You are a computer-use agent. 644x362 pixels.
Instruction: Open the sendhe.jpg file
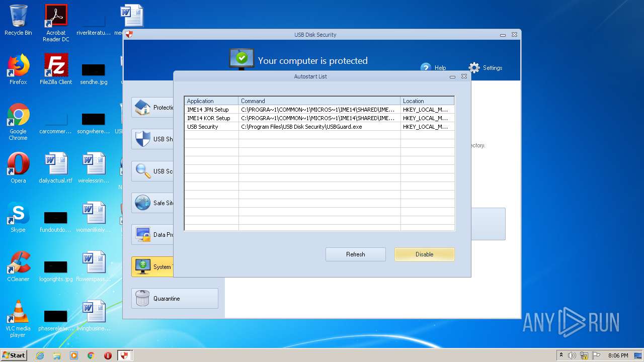point(94,74)
